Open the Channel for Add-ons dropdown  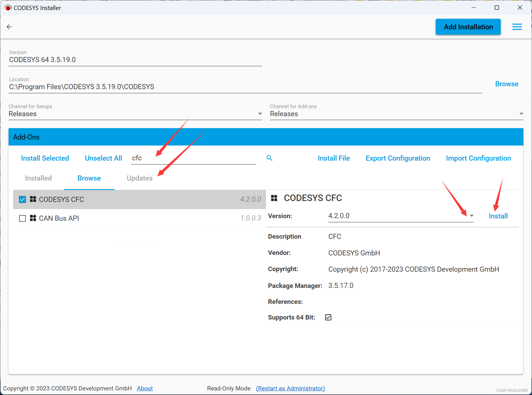[x=397, y=114]
